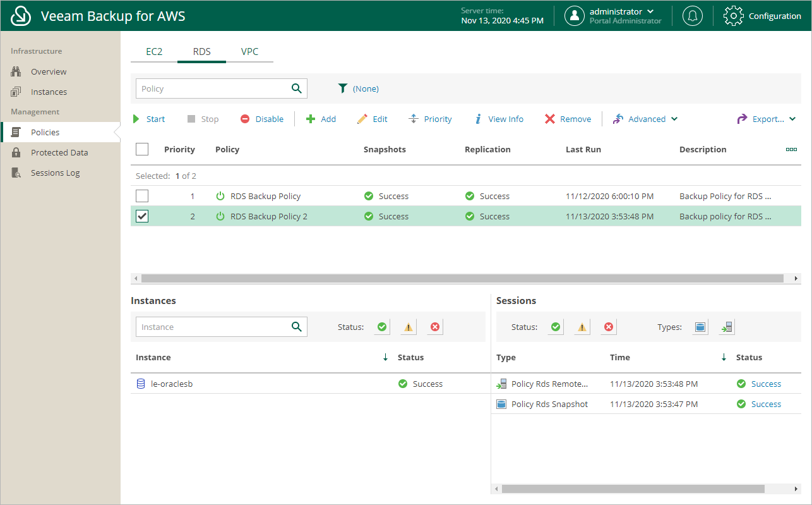812x505 pixels.
Task: Filter instances by warning status
Action: (x=409, y=327)
